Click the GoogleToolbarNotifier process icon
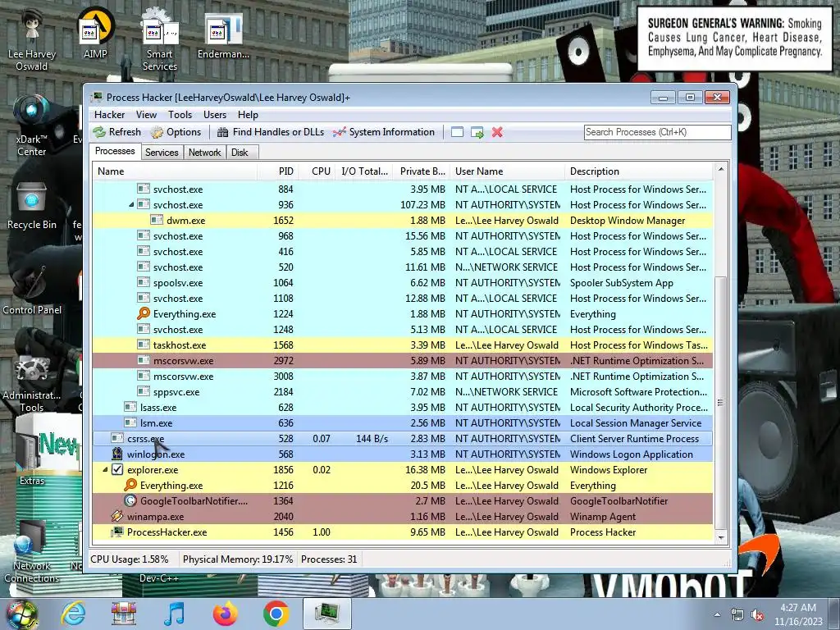840x630 pixels. pos(130,500)
